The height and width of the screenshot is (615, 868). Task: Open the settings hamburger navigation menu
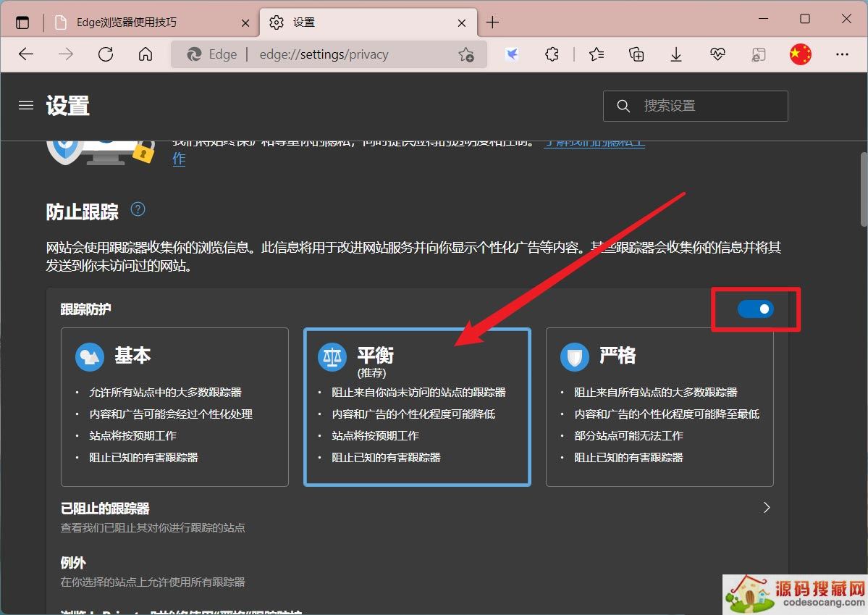point(26,106)
